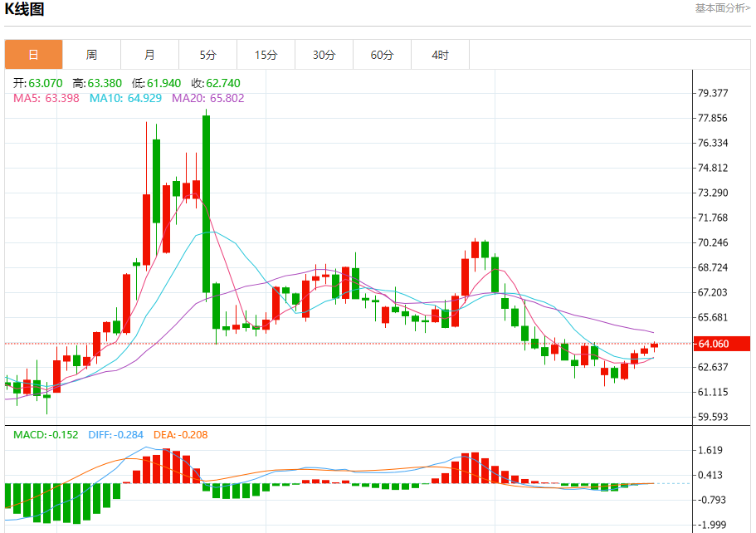Click the MA5 63.398 indicator label

[x=46, y=98]
